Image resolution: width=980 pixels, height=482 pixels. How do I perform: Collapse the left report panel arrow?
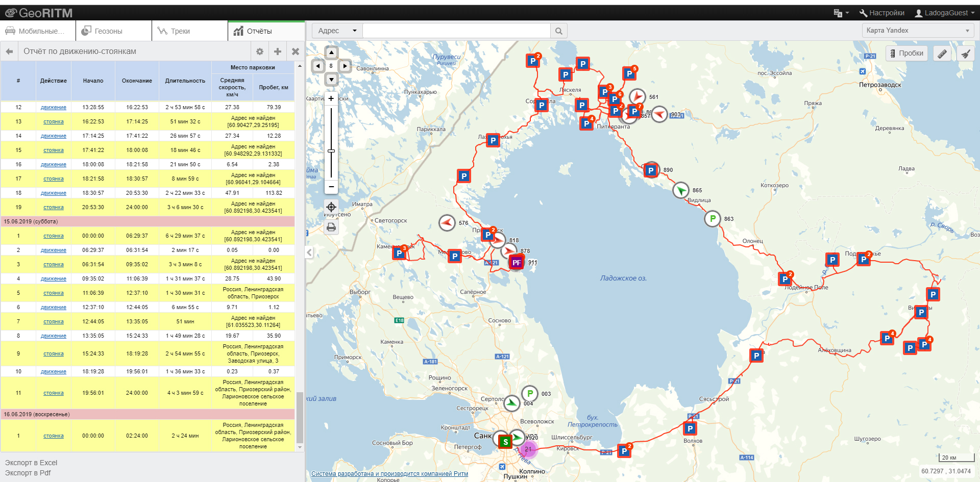click(x=309, y=252)
